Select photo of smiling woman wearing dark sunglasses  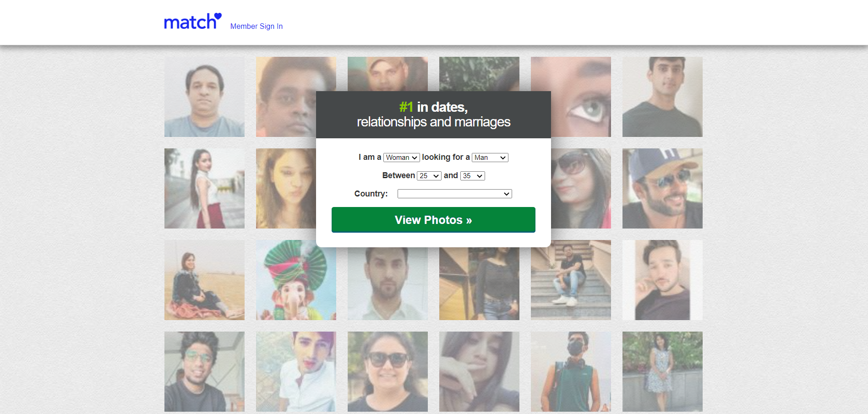point(388,371)
